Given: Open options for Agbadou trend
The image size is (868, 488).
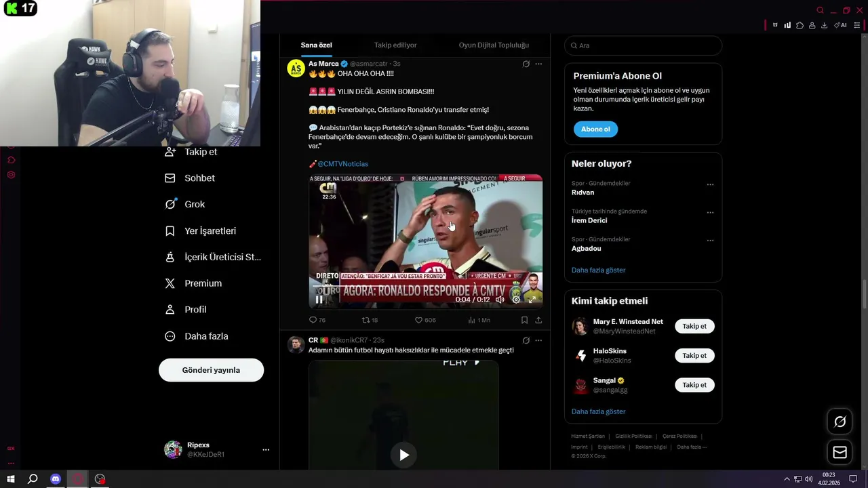Looking at the screenshot, I should (x=710, y=240).
